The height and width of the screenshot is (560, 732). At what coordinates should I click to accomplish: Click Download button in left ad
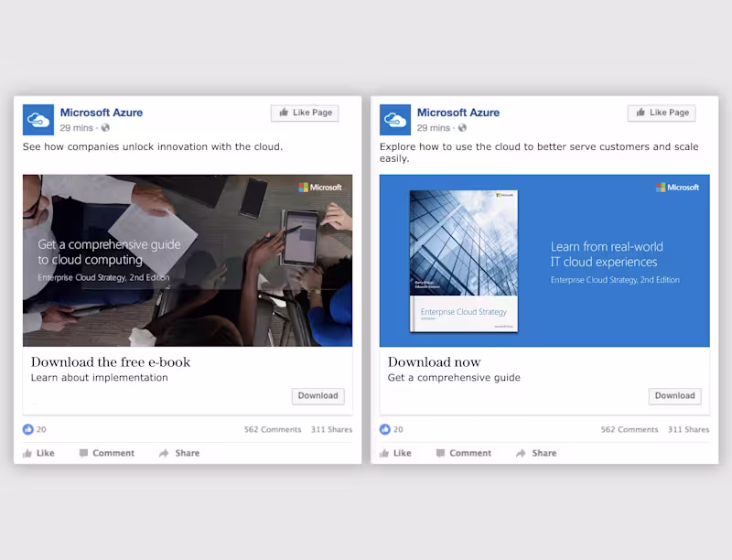(x=318, y=395)
